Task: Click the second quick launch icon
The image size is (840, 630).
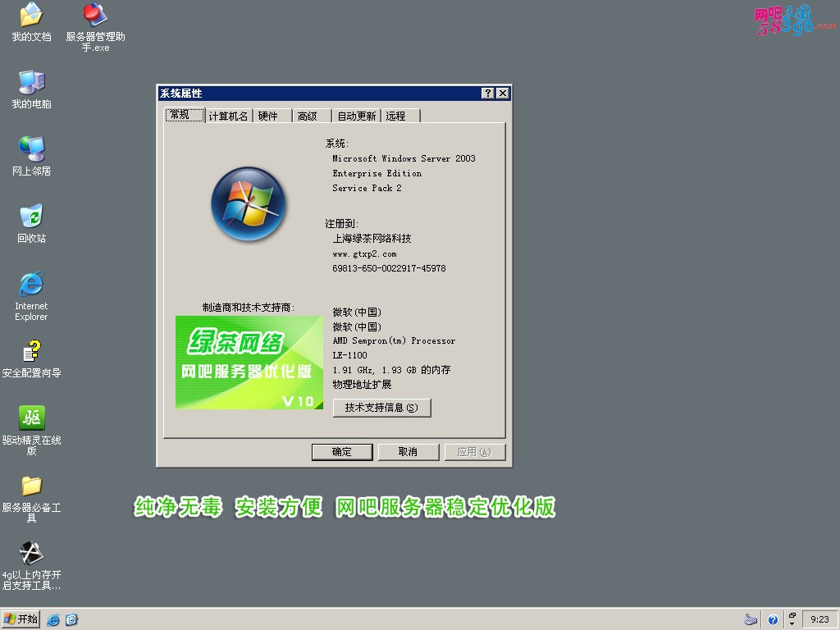Action: pyautogui.click(x=72, y=620)
